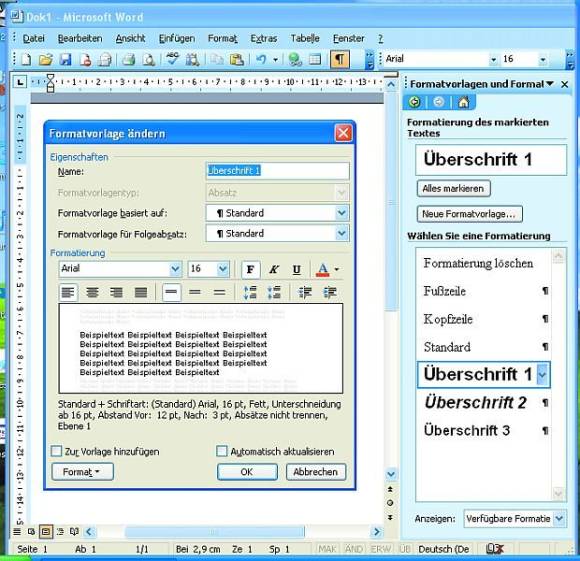This screenshot has height=561, width=580.
Task: Click the Save floppy disk icon
Action: 65,59
